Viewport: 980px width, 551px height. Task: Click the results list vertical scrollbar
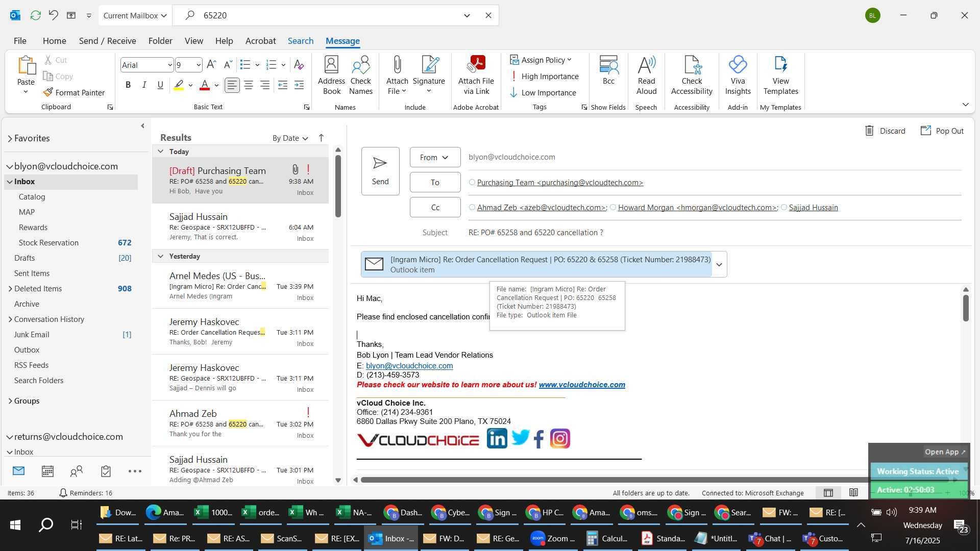pos(338,186)
